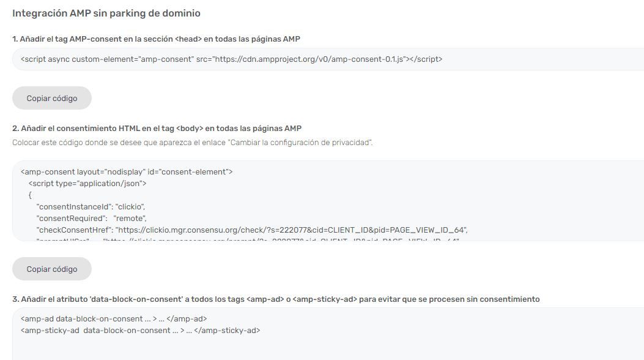Click the amp-consent layout="nodisplay" code line
644x360 pixels.
click(x=127, y=172)
